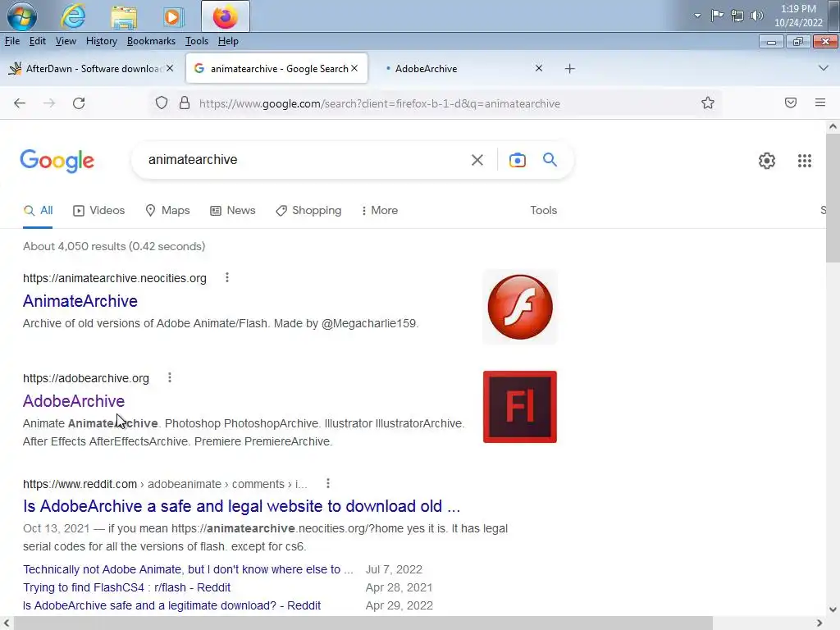840x630 pixels.
Task: Expand the list all tabs chevron
Action: click(824, 69)
